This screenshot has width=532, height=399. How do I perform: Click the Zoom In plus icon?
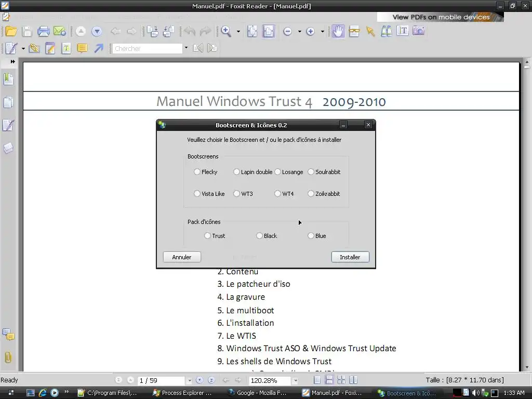[311, 32]
